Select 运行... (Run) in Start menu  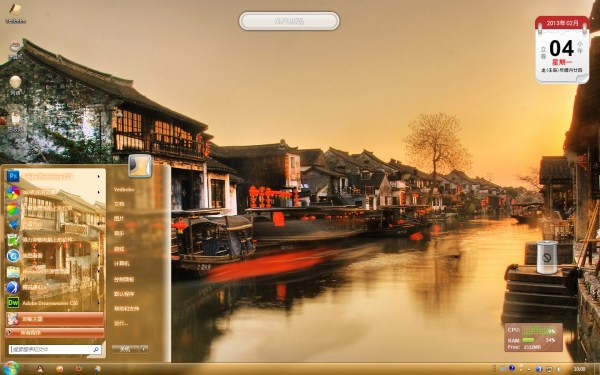tap(121, 323)
